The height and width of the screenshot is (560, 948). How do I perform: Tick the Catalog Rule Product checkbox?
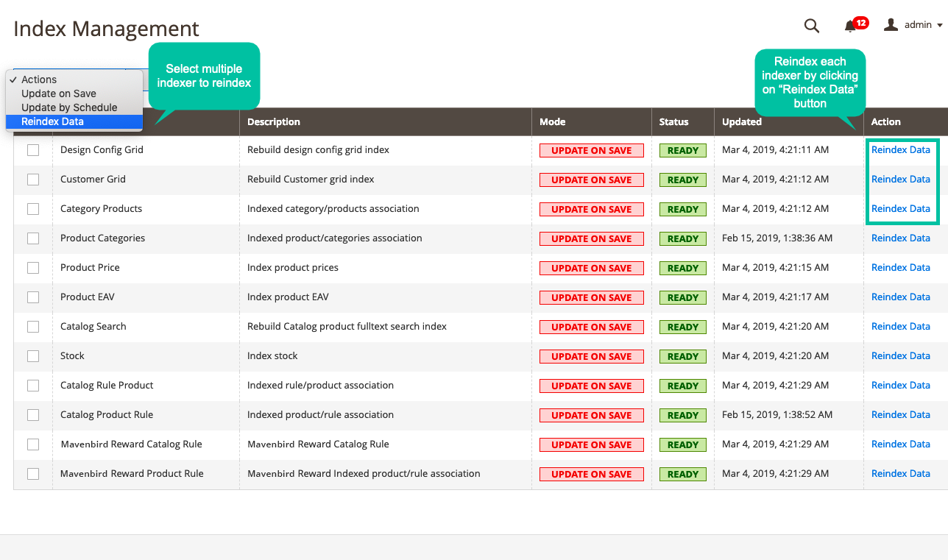point(33,386)
